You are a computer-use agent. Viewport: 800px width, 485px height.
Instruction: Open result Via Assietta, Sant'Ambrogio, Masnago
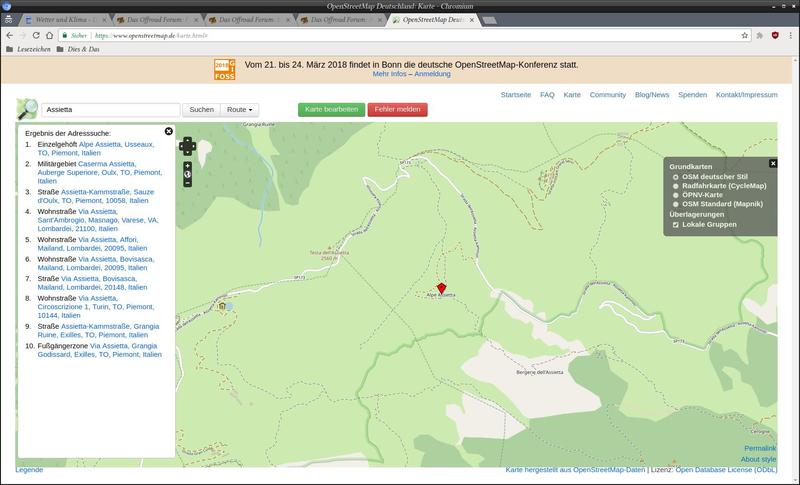[98, 220]
